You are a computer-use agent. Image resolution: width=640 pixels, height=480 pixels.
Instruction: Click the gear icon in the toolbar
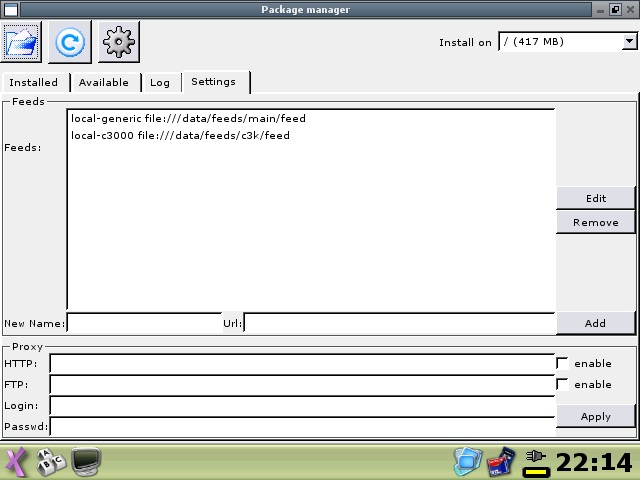coord(118,42)
